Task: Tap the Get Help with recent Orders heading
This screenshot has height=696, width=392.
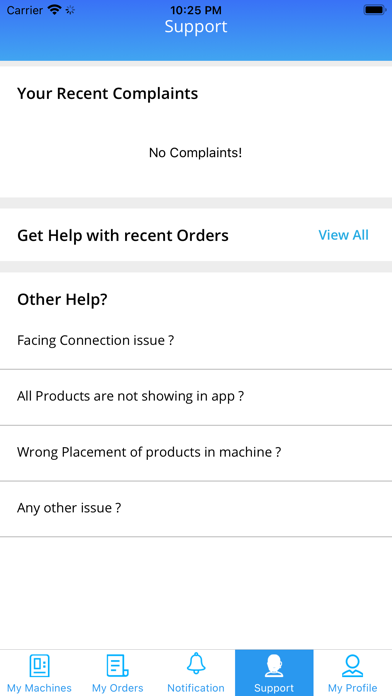Action: point(123,235)
